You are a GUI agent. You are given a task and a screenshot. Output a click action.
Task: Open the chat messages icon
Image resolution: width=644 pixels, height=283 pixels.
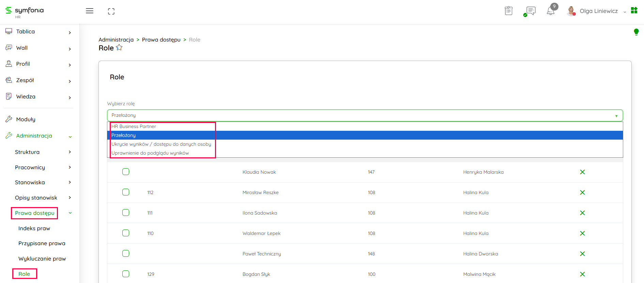(x=531, y=11)
